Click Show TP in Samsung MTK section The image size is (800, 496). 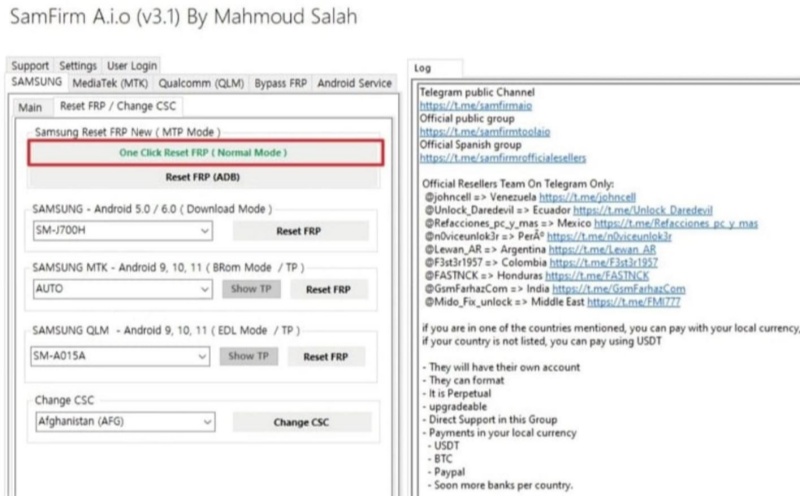point(251,289)
